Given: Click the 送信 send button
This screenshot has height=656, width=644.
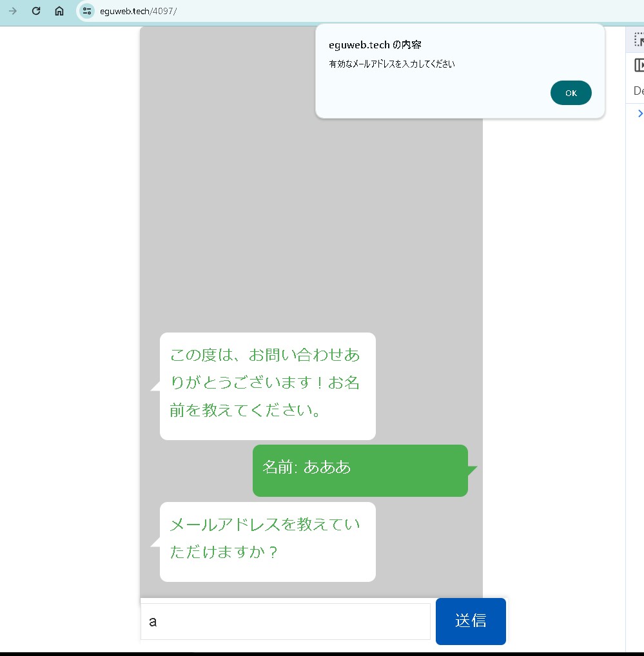Looking at the screenshot, I should point(471,621).
